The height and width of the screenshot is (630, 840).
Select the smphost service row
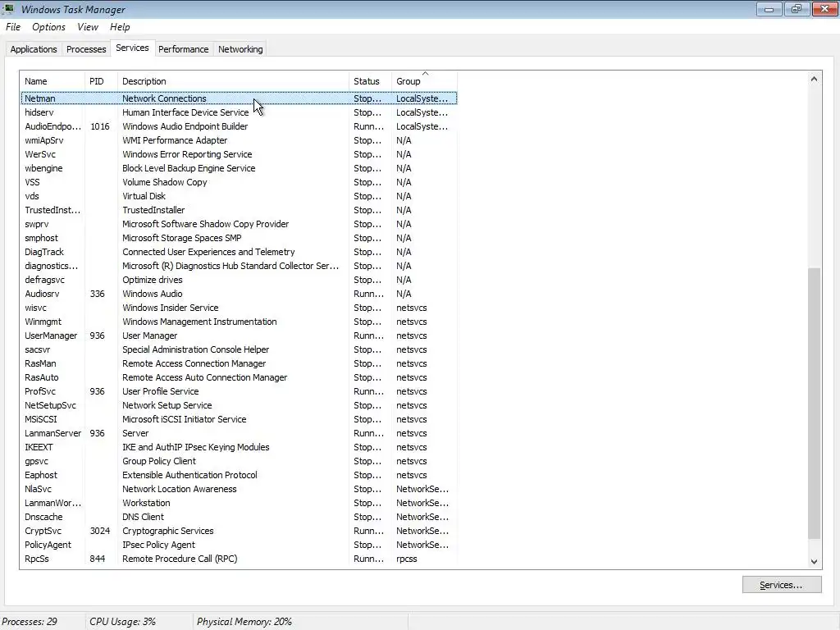click(x=239, y=238)
